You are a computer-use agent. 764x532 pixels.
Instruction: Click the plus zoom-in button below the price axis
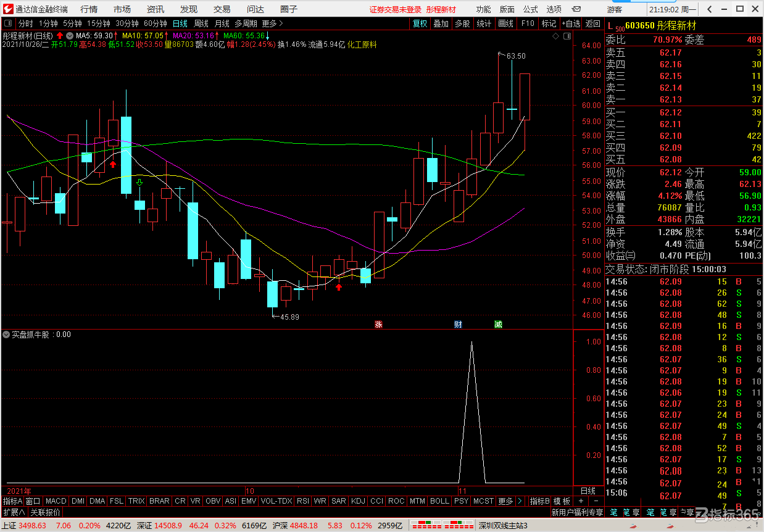581,501
